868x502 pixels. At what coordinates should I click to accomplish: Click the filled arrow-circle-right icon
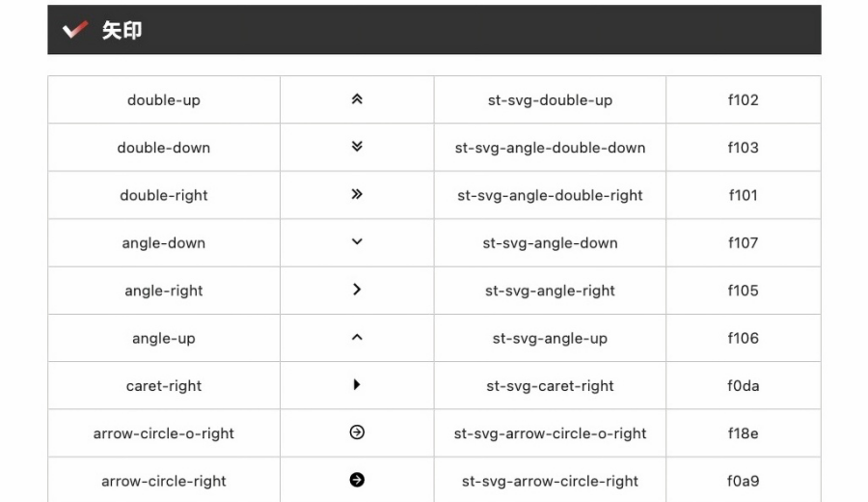pyautogui.click(x=357, y=480)
